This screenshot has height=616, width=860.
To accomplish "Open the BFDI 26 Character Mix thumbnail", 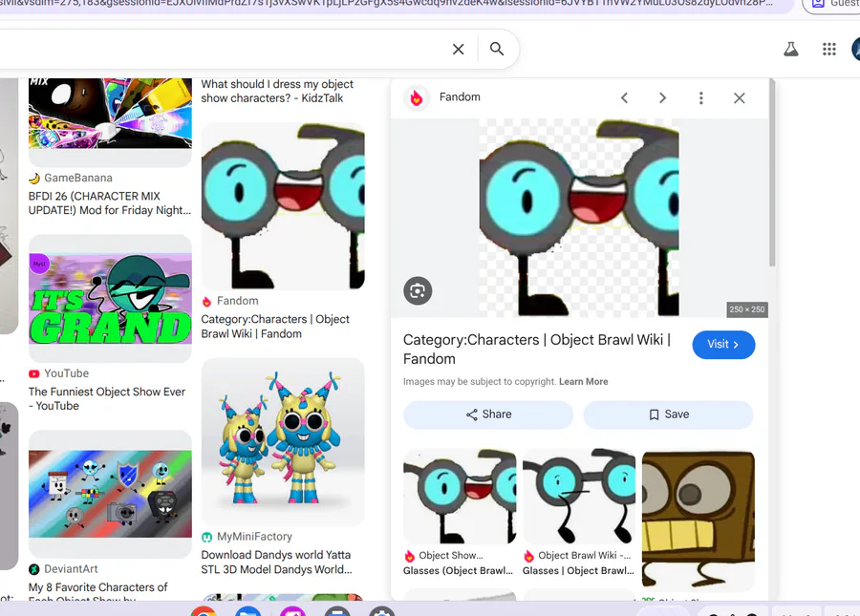I will coord(110,114).
